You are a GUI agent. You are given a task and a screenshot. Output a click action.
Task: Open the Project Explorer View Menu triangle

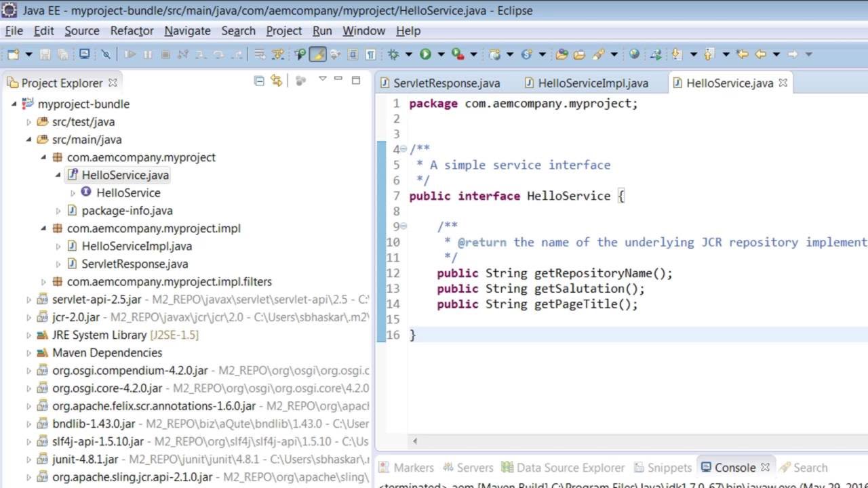click(322, 79)
